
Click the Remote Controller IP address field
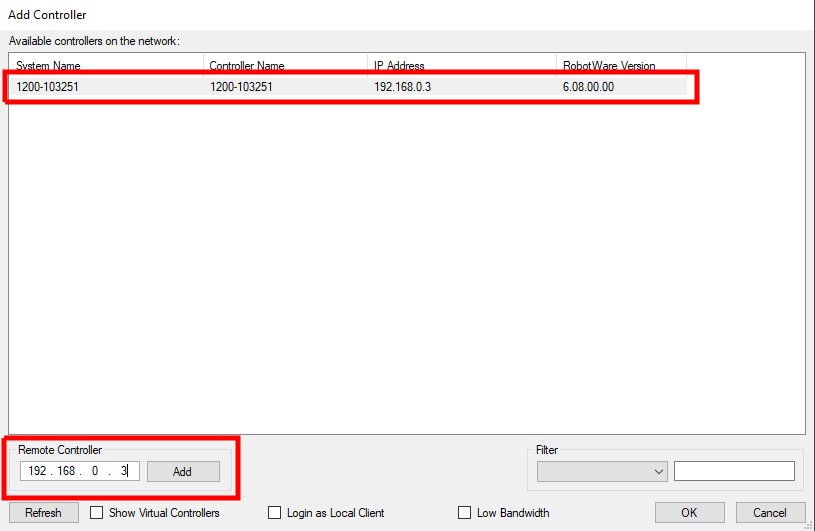tap(80, 471)
